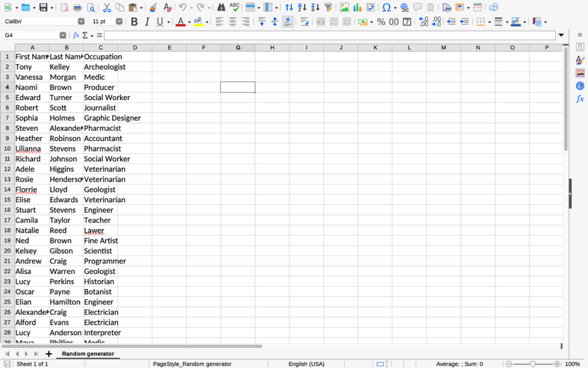Decrease the cell indent
This screenshot has width=588, height=368.
pyautogui.click(x=464, y=22)
